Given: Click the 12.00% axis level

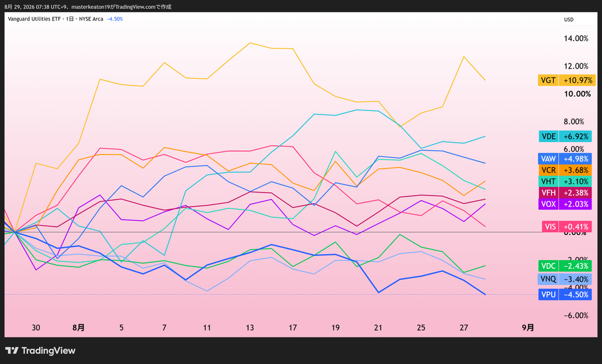Looking at the screenshot, I should pyautogui.click(x=576, y=66).
